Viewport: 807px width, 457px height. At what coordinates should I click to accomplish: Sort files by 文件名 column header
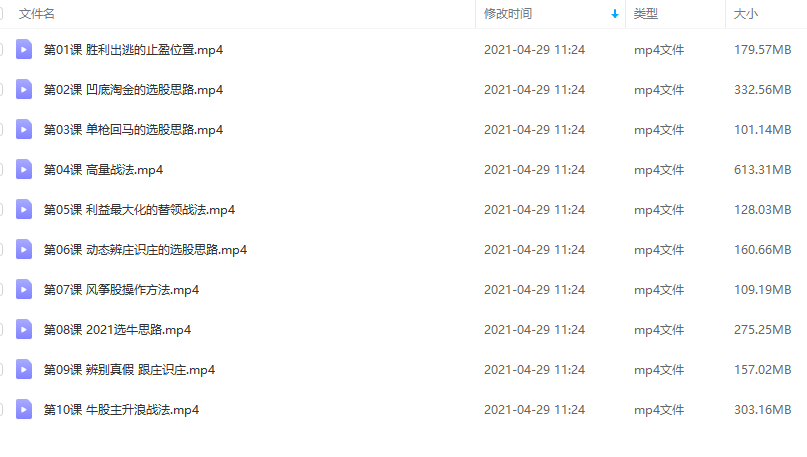pyautogui.click(x=37, y=14)
